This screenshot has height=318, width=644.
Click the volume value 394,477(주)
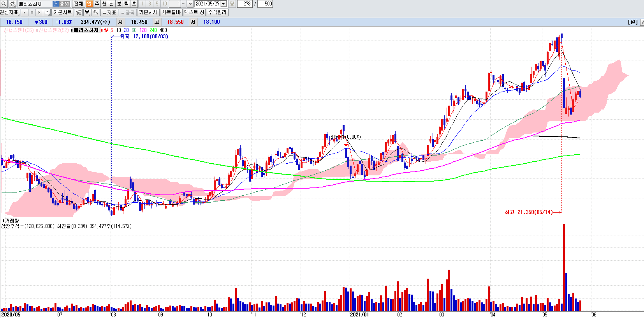tap(95, 22)
